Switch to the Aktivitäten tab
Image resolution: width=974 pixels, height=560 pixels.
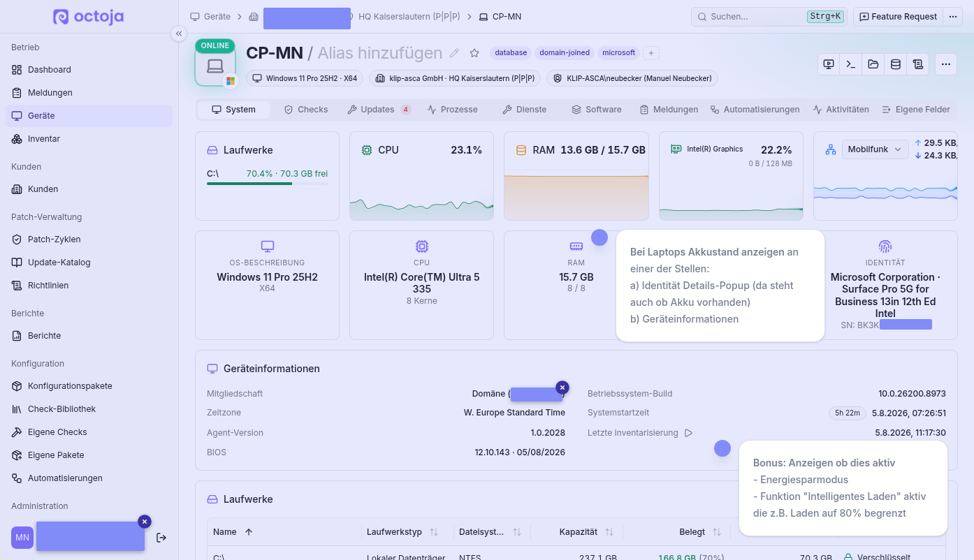[841, 110]
